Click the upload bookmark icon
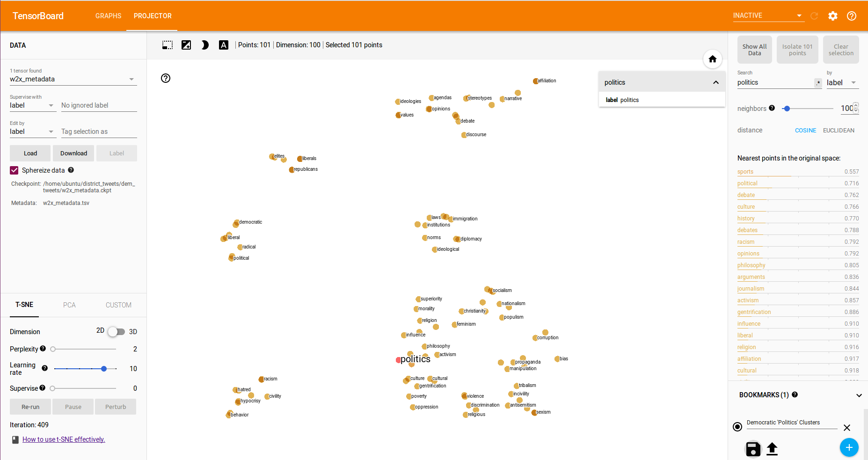Viewport: 868px width, 460px height. [x=772, y=449]
